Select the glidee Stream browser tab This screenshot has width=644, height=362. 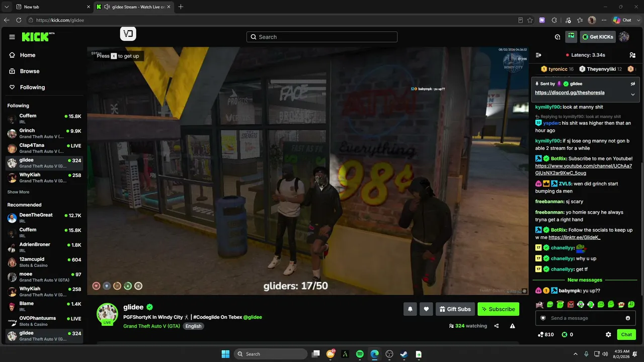click(134, 7)
